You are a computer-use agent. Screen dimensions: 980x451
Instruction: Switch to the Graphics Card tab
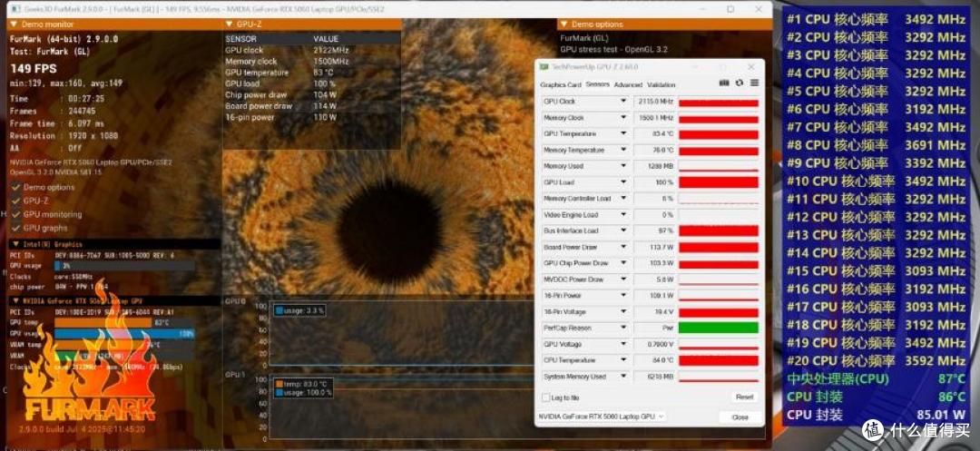click(561, 85)
